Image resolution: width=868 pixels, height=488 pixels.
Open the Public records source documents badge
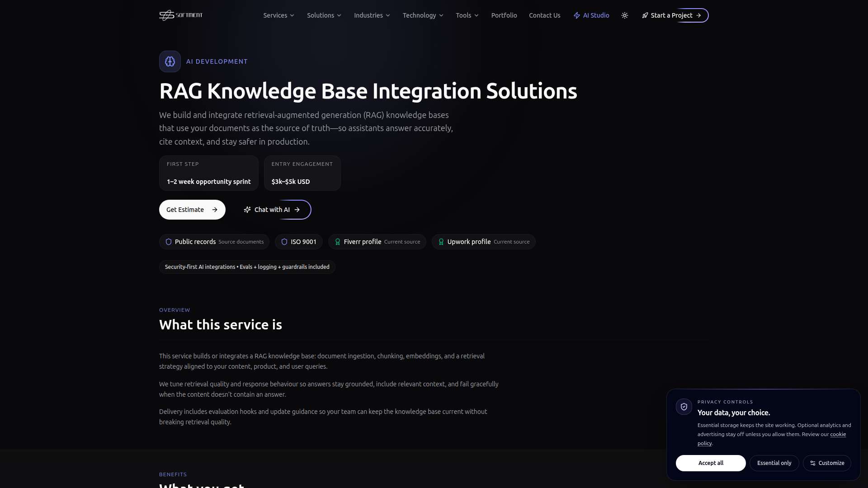click(214, 242)
